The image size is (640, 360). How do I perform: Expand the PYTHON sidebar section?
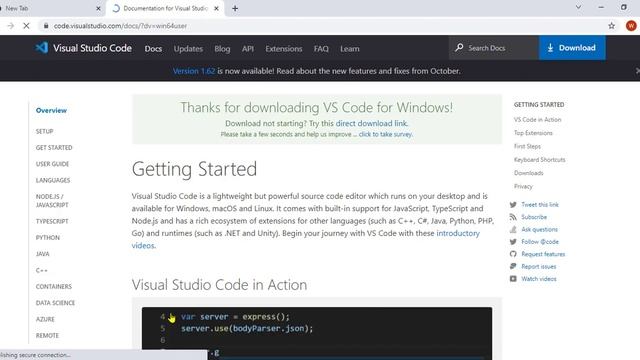click(x=48, y=238)
